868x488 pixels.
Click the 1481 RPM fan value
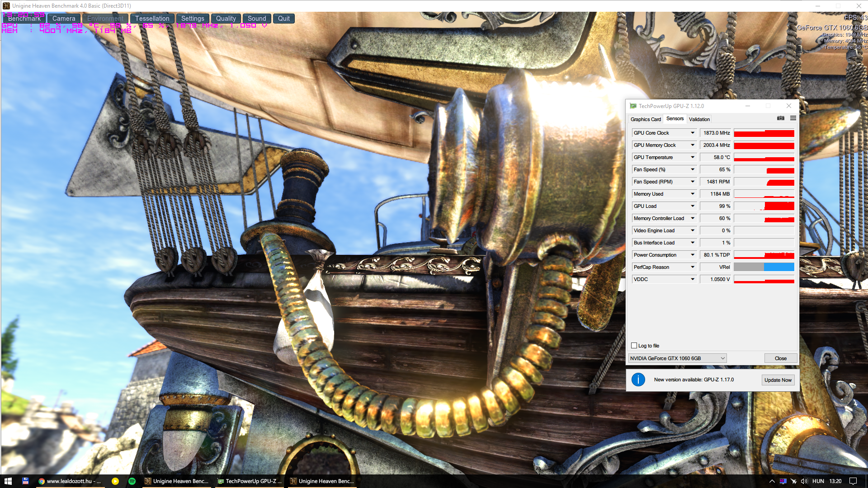(716, 182)
